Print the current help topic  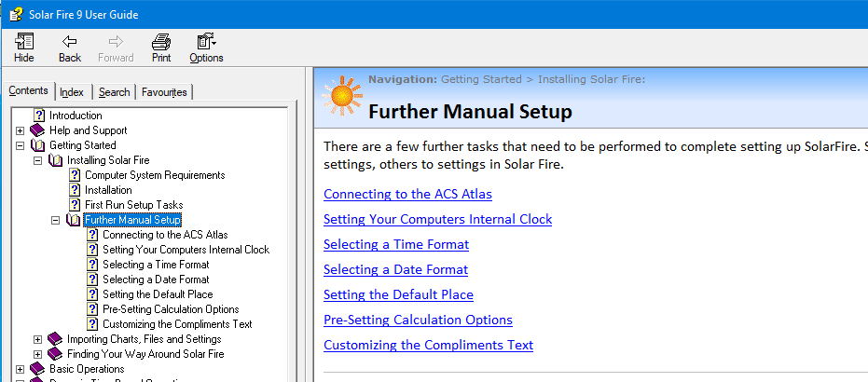coord(161,48)
